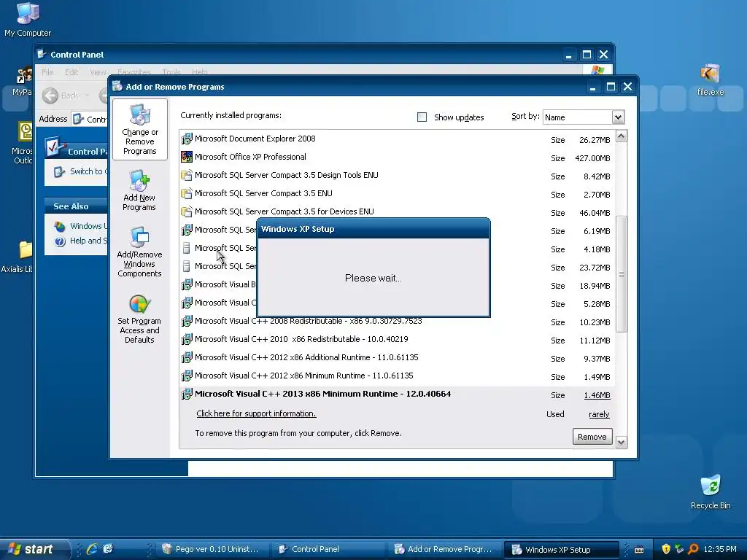The width and height of the screenshot is (747, 560).
Task: Click Microsoft Office XP Professional program icon
Action: click(187, 157)
